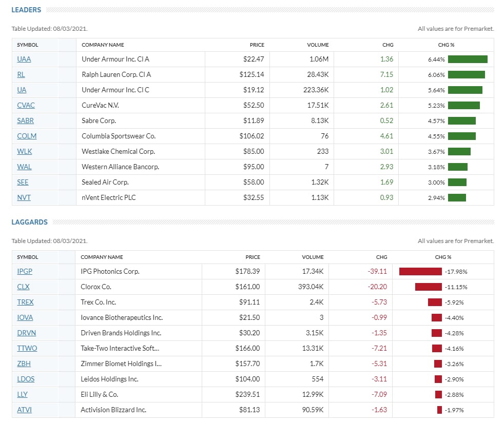This screenshot has height=424, width=504.
Task: Click the $125.14 price cell
Action: coord(251,74)
